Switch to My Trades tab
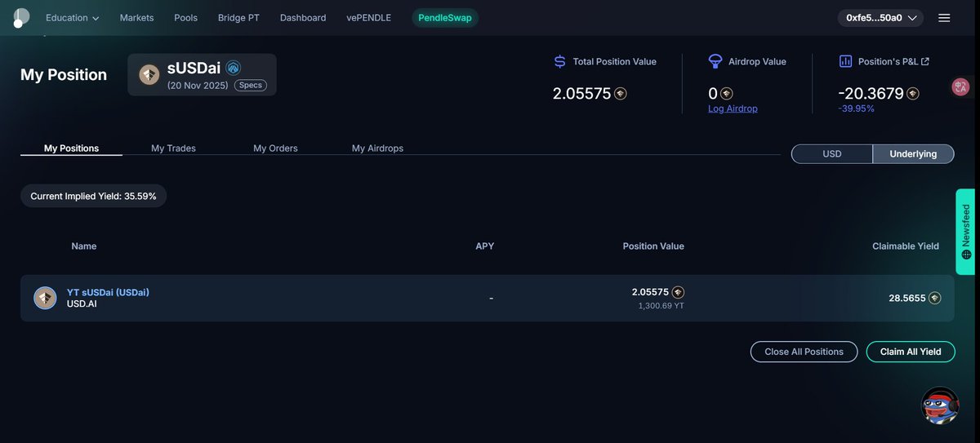Image resolution: width=980 pixels, height=443 pixels. [x=173, y=148]
